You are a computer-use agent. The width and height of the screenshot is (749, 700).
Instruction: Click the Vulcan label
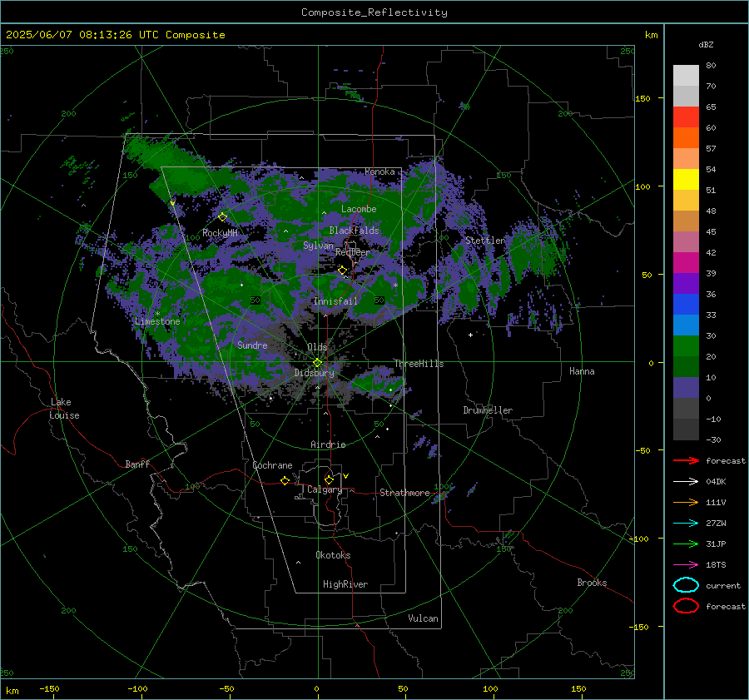coord(423,618)
